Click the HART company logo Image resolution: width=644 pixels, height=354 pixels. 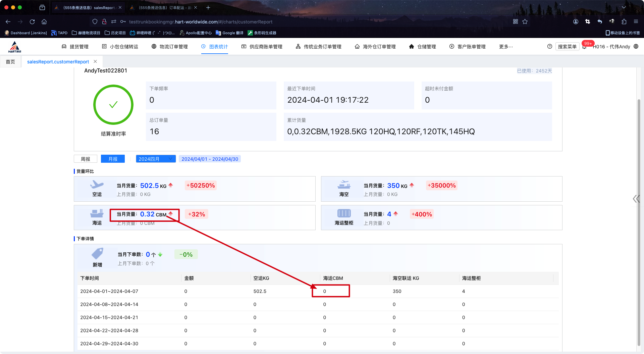point(14,47)
